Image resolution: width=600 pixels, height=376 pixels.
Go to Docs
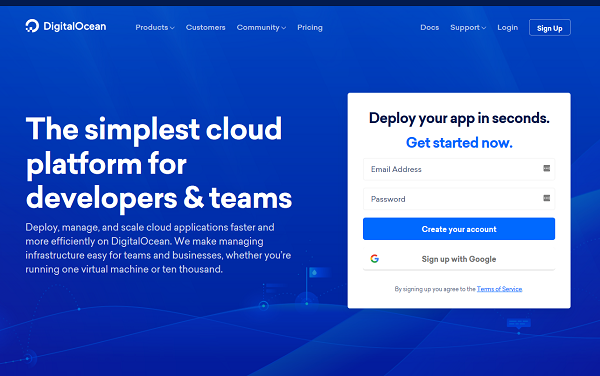429,28
